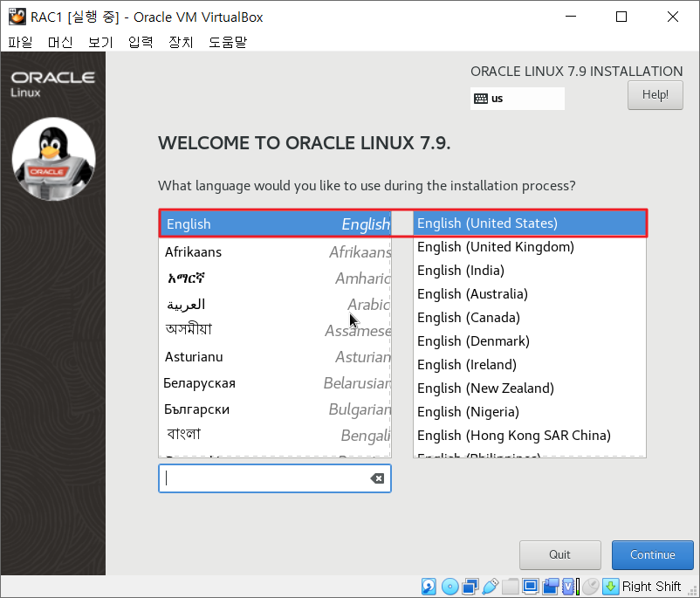
Task: Select English (Ireland) locale
Action: [x=530, y=364]
